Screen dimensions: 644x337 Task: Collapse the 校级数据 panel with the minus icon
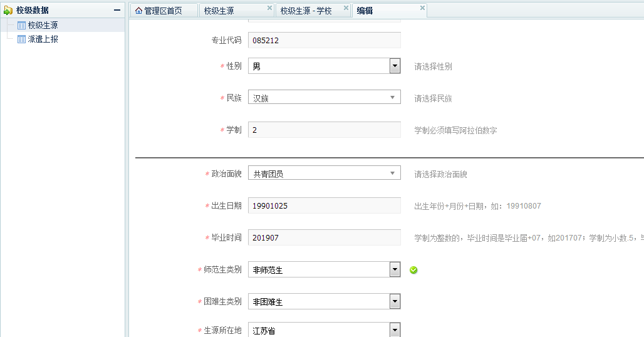[117, 10]
